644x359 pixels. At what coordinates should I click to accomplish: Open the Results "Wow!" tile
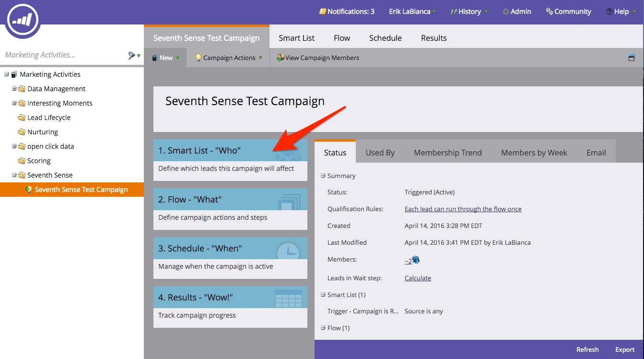[230, 307]
